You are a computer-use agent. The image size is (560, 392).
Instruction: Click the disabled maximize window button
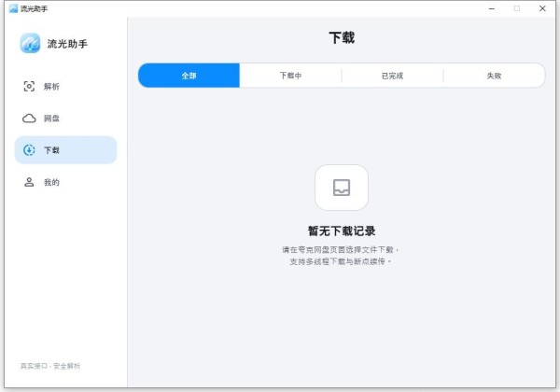click(517, 8)
